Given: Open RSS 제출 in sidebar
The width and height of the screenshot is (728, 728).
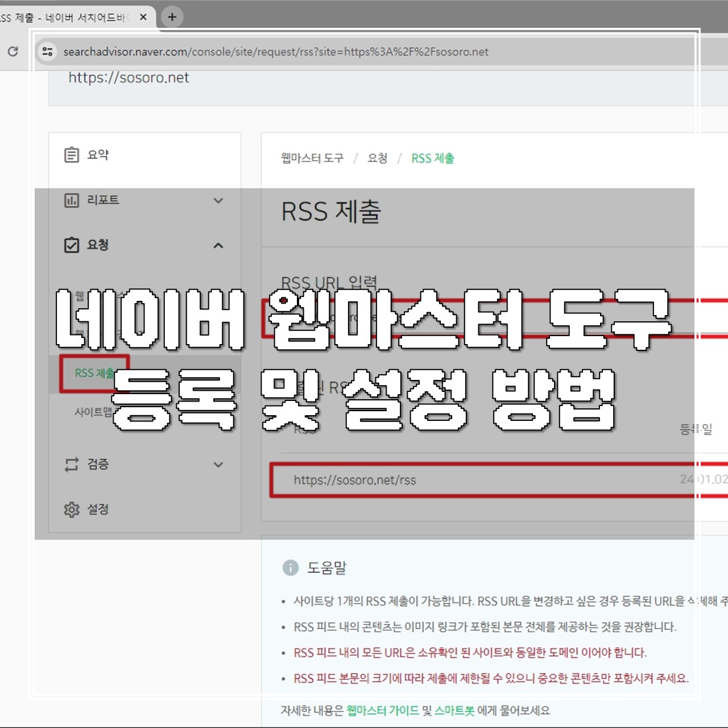Looking at the screenshot, I should pyautogui.click(x=94, y=373).
